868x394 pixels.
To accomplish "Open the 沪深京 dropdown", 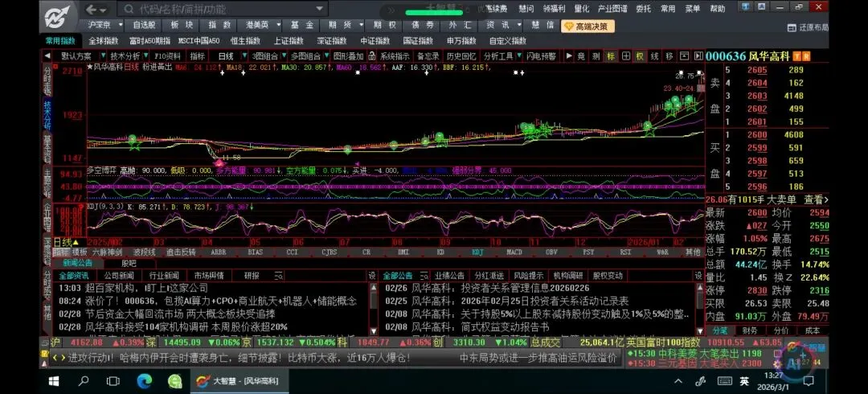I will click(120, 25).
